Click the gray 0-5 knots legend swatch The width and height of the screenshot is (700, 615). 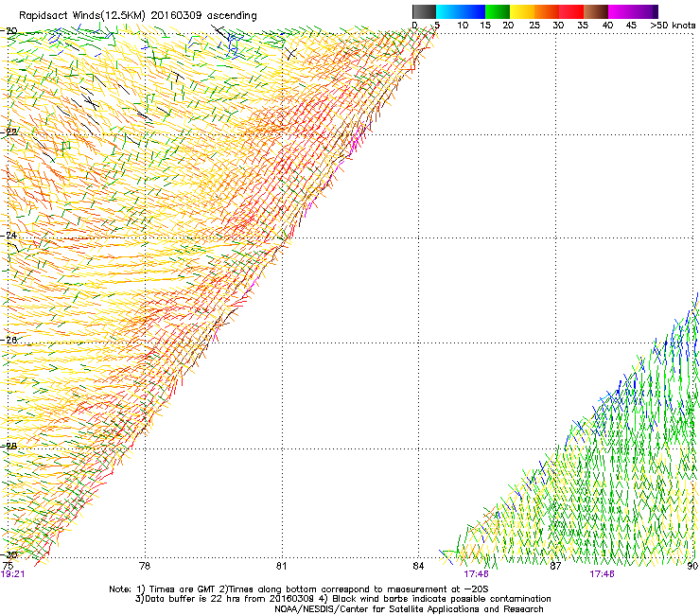(424, 11)
